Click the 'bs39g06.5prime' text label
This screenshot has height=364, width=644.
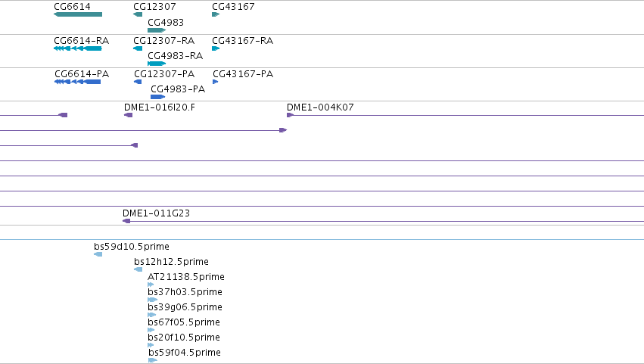click(185, 307)
